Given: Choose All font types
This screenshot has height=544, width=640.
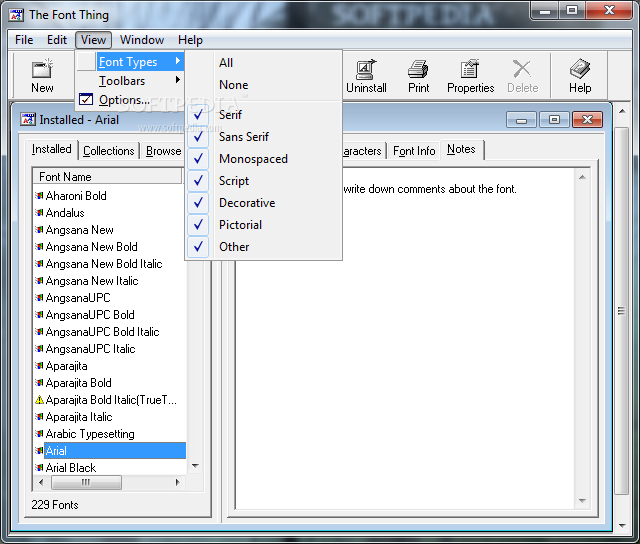Looking at the screenshot, I should (x=264, y=63).
